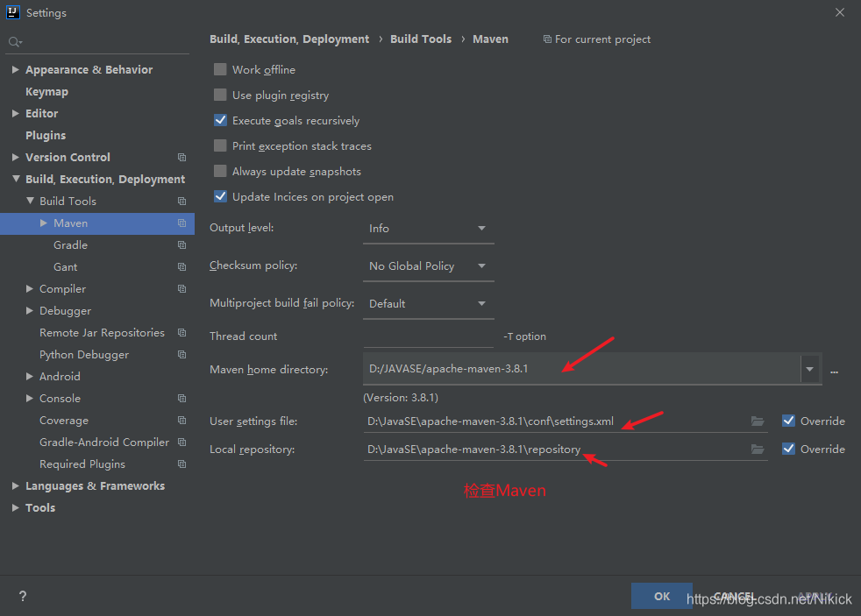Click ellipsis browse button for Maven home
This screenshot has width=861, height=616.
pyautogui.click(x=834, y=372)
